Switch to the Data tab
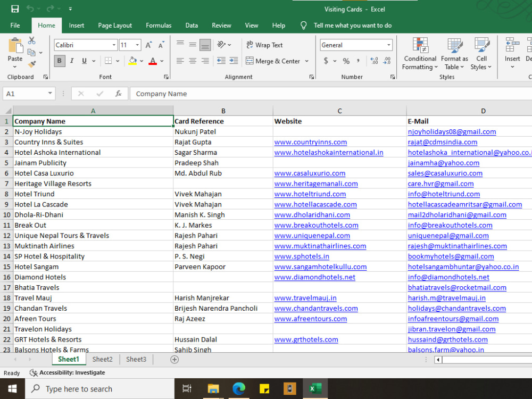Screen dimensions: 532x399 pyautogui.click(x=192, y=26)
